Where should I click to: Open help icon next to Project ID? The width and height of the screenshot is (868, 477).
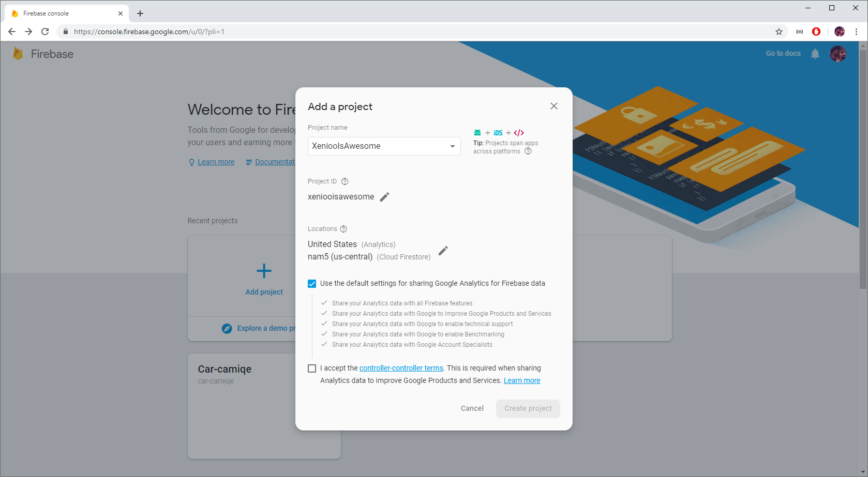[x=345, y=181]
